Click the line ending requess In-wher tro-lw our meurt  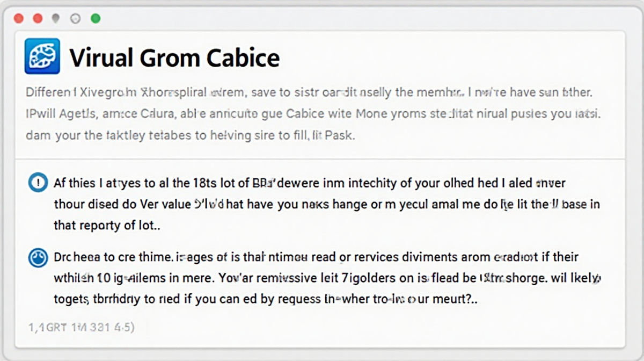266,300
